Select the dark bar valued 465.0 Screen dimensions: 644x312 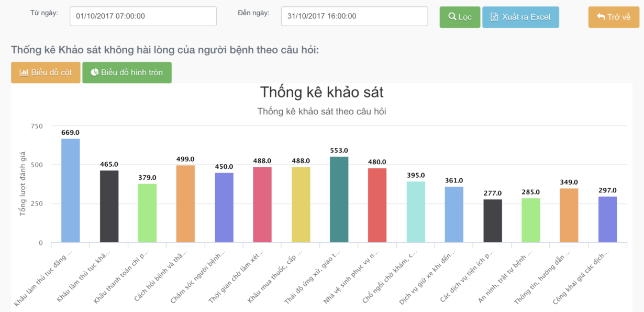pyautogui.click(x=109, y=207)
